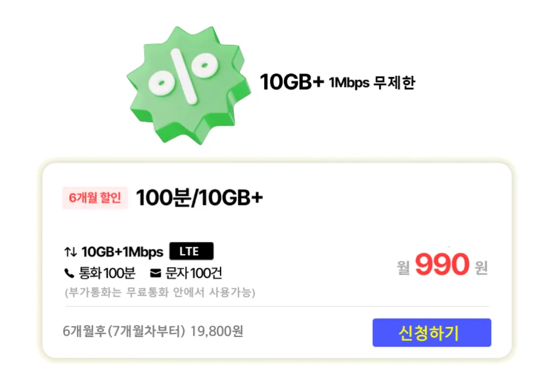
Task: Click the 통화 100분 call allowance text
Action: [x=107, y=273]
